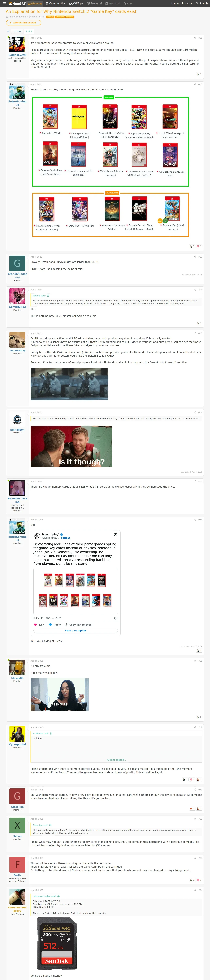This screenshot has width=210, height=980.
Task: Jump to quoted Sakura post arrow
Action: (48, 296)
